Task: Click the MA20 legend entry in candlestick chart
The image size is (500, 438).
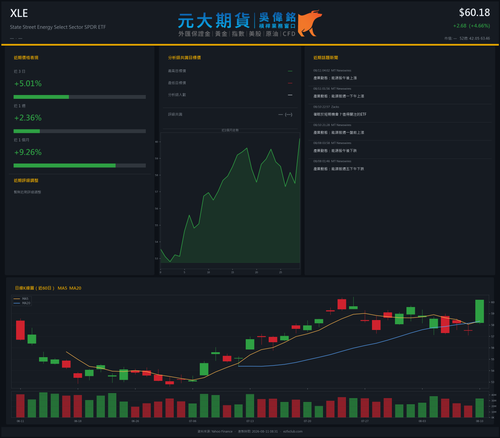Action: click(22, 303)
